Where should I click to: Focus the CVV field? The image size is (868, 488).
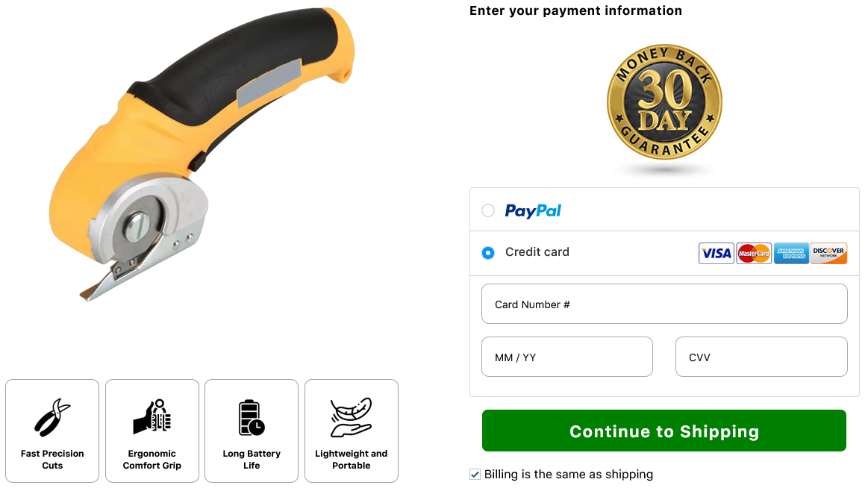click(761, 357)
